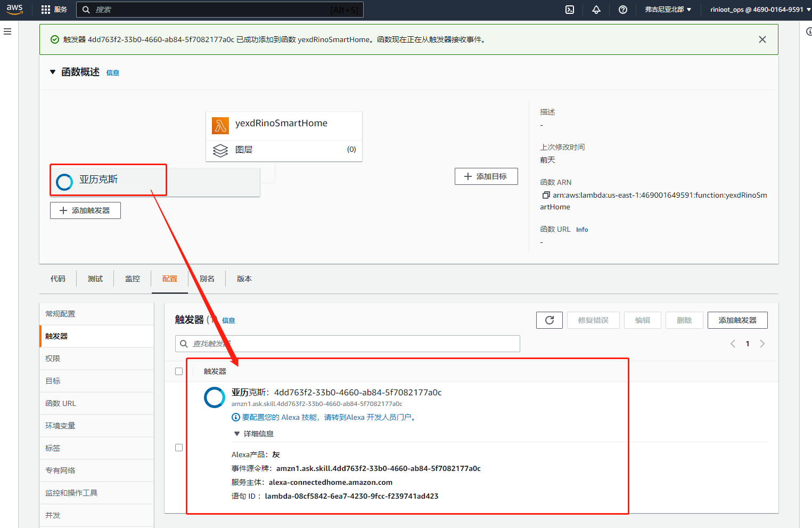Tick the checkbox for the 亚历克斯 trigger
Image resolution: width=812 pixels, height=528 pixels.
click(179, 448)
